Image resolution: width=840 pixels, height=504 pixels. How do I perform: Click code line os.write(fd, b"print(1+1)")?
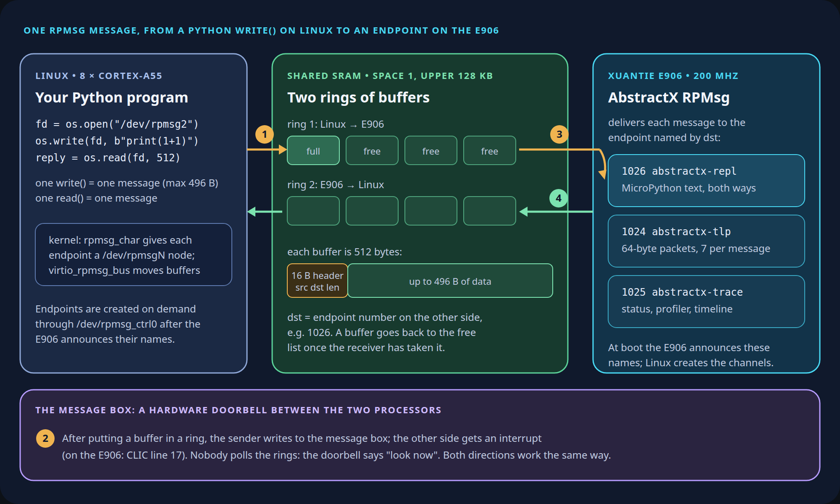pos(117,141)
